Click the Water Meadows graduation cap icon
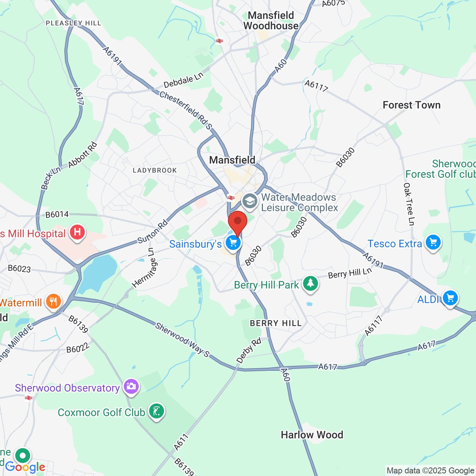The image size is (476, 476). point(250,202)
